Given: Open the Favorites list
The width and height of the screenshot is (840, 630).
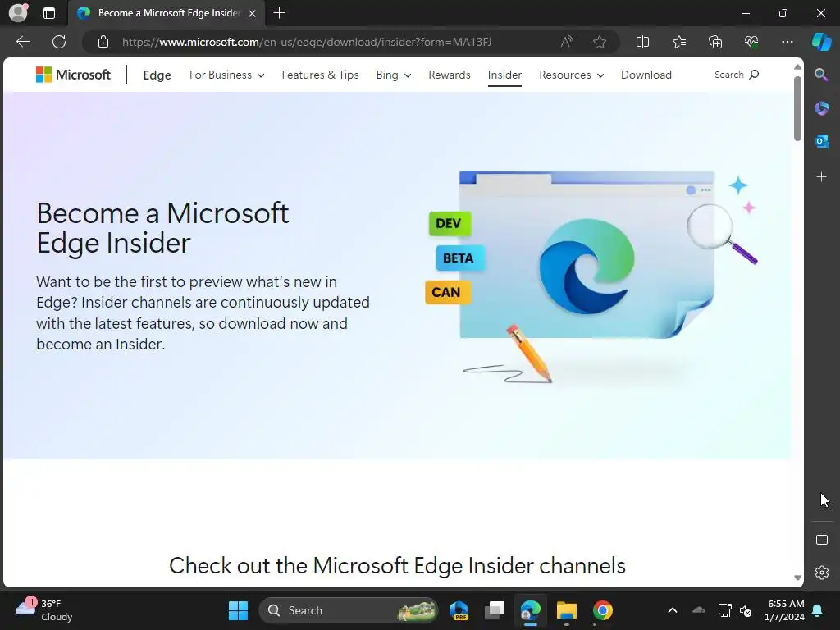Looking at the screenshot, I should (x=678, y=42).
